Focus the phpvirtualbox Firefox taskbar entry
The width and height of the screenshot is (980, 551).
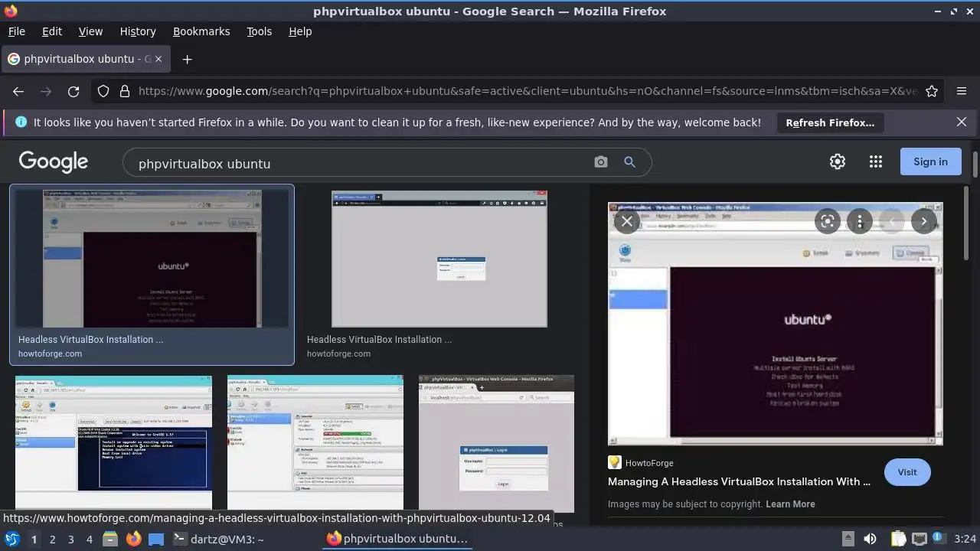coord(397,539)
